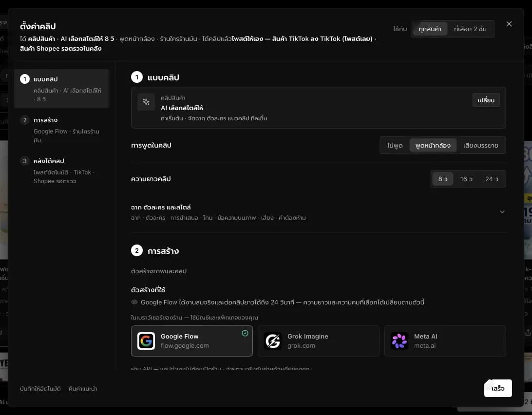This screenshot has height=415, width=532.
Task: Choose the Grok Imagine logo icon
Action: pos(273,340)
